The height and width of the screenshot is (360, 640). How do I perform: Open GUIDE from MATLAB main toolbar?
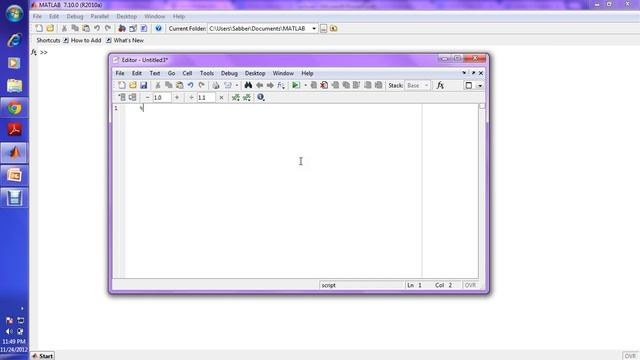(x=133, y=29)
